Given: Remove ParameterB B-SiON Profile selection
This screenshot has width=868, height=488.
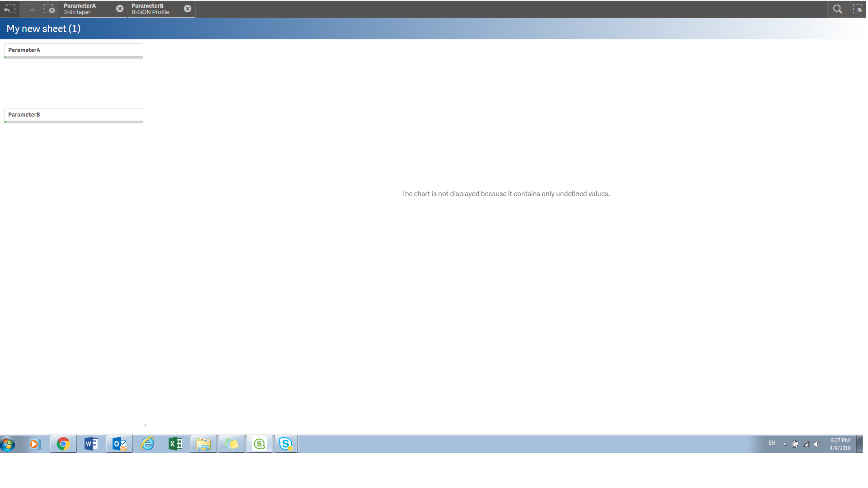Looking at the screenshot, I should (187, 9).
